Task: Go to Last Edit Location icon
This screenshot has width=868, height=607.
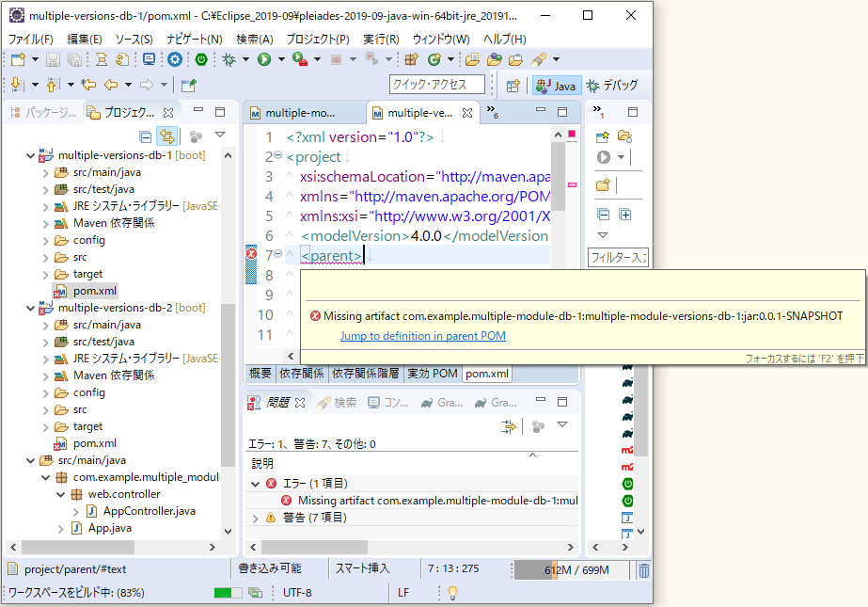Action: pyautogui.click(x=88, y=85)
